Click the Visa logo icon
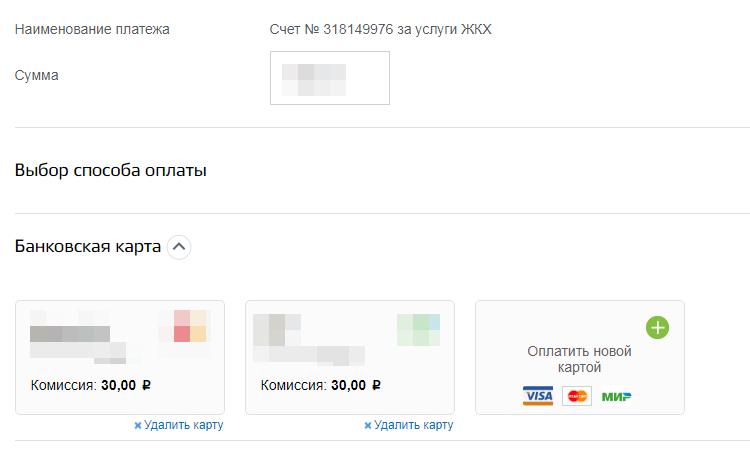 538,396
